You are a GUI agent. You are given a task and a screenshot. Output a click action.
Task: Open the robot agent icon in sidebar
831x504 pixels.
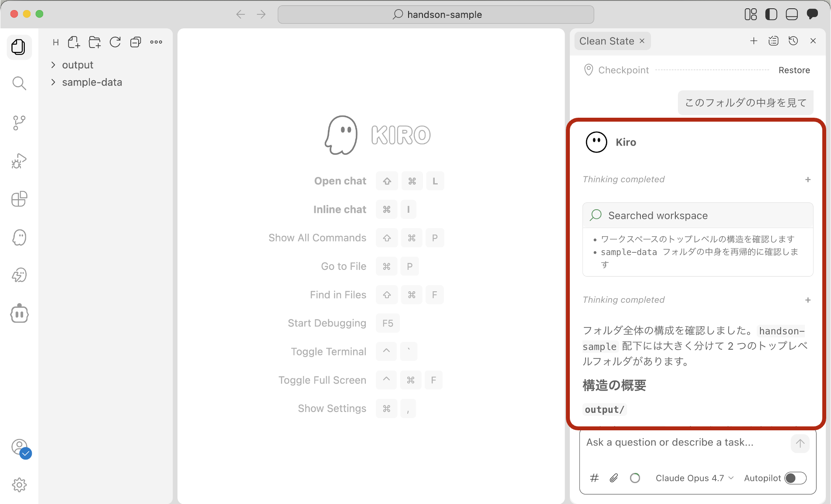(x=19, y=313)
